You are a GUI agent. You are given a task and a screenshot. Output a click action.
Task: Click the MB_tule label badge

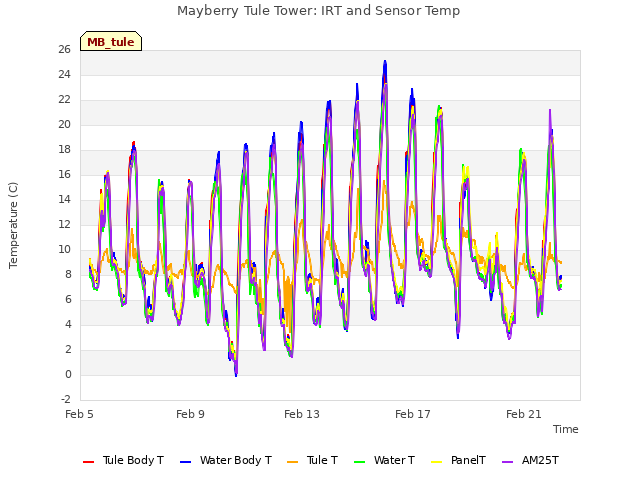click(x=111, y=41)
